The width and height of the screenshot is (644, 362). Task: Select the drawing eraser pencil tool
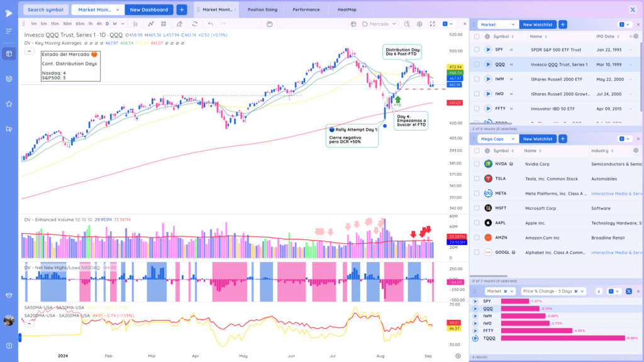(x=179, y=24)
